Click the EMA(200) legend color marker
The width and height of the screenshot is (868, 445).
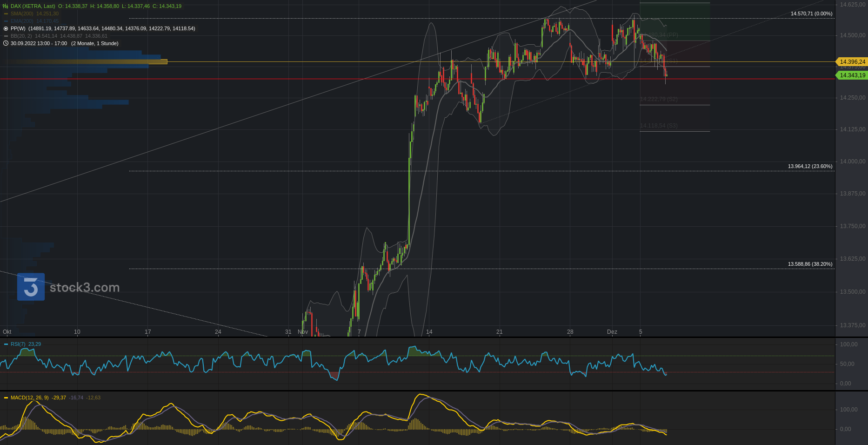(6, 21)
